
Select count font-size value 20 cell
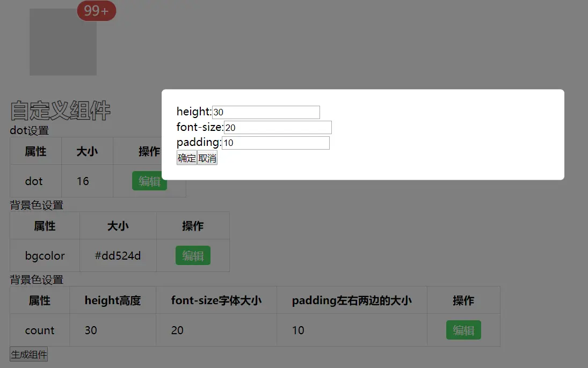216,330
